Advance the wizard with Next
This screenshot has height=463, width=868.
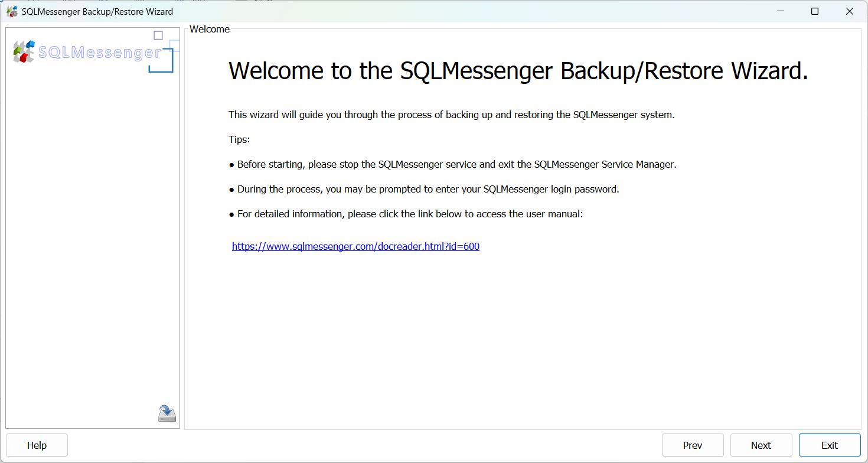click(x=761, y=445)
